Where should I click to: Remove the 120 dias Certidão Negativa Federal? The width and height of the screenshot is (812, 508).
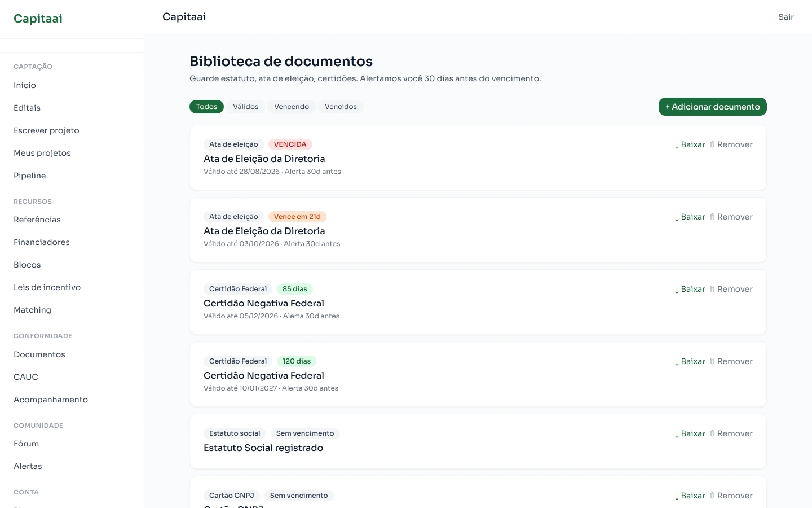click(731, 361)
